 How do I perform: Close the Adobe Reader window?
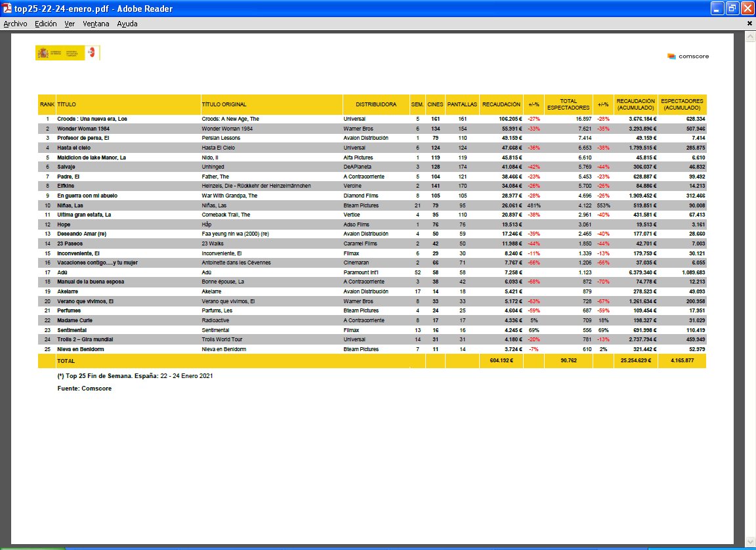748,8
